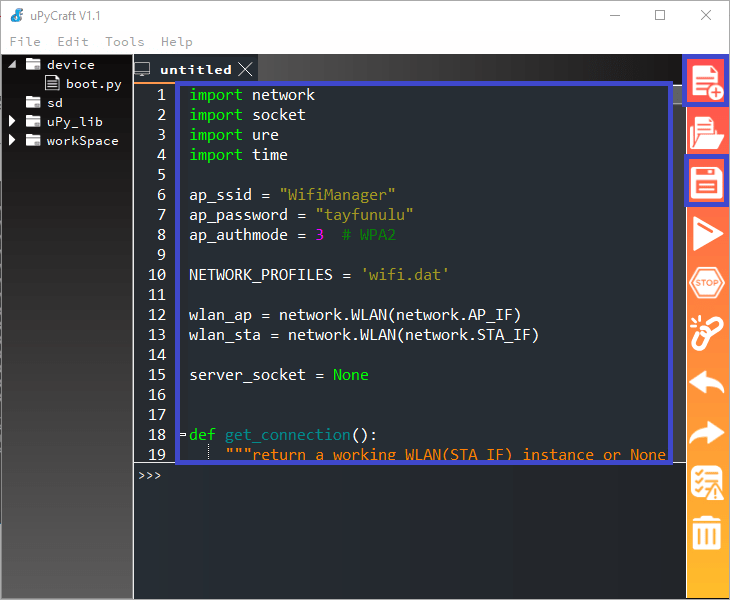
Task: Click the Connect chain link icon
Action: [707, 334]
